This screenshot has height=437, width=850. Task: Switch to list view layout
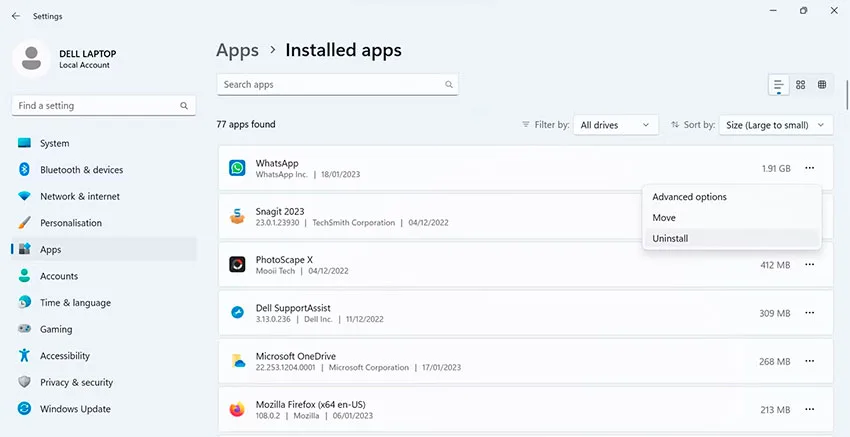779,85
